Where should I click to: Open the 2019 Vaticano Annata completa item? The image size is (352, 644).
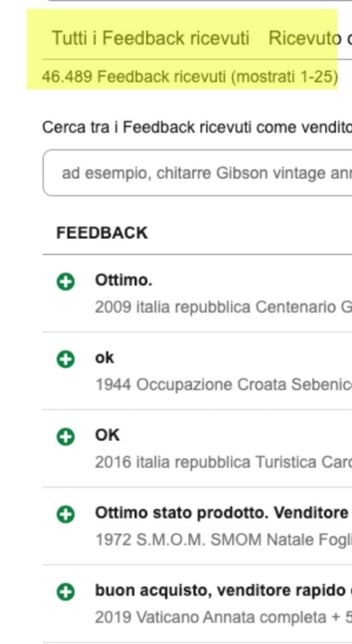click(224, 617)
